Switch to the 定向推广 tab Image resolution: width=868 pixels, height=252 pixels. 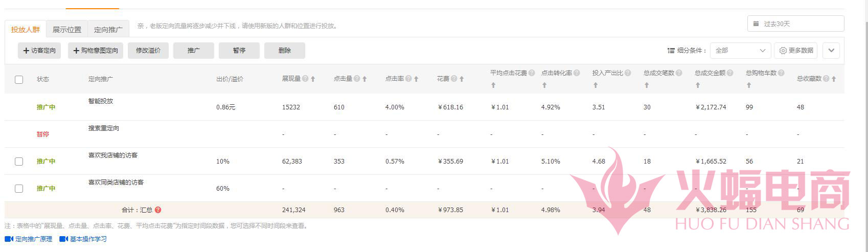(x=108, y=30)
